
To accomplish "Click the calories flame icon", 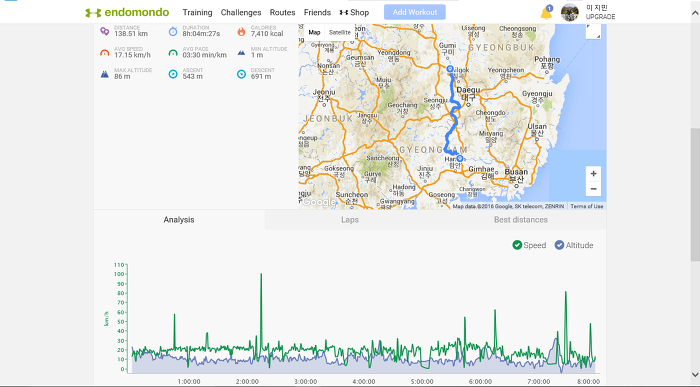I will coord(241,31).
